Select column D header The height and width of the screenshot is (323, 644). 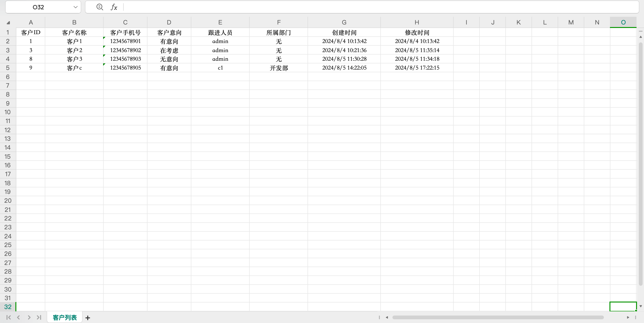coord(169,22)
